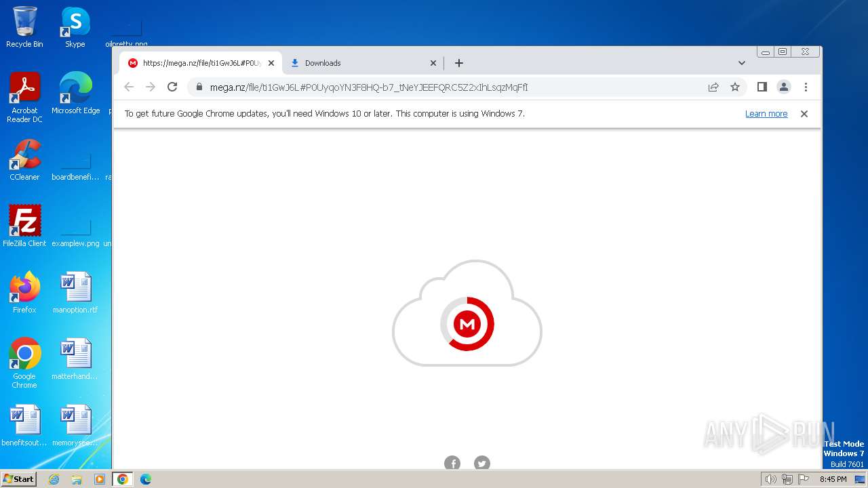Screen dimensions: 868x488
Task: Open the Windows Start menu
Action: click(18, 479)
